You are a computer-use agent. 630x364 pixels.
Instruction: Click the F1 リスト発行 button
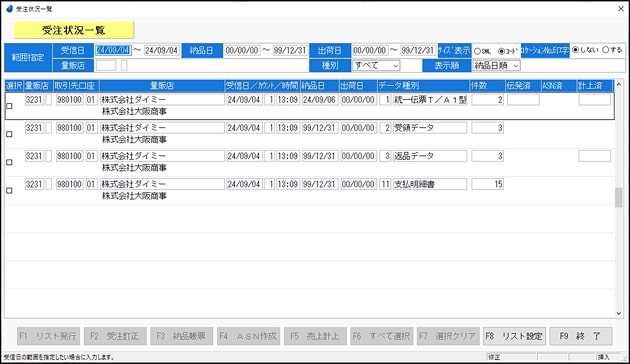48,336
